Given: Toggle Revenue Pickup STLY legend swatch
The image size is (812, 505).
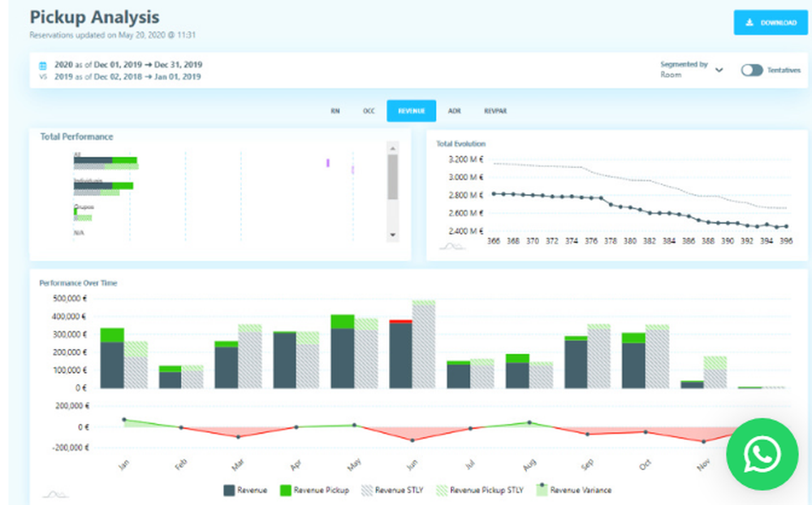Looking at the screenshot, I should pyautogui.click(x=442, y=490).
